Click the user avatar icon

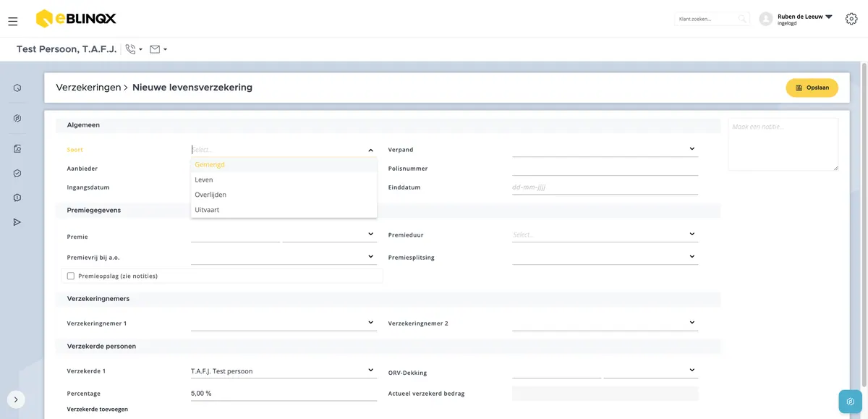tap(766, 19)
